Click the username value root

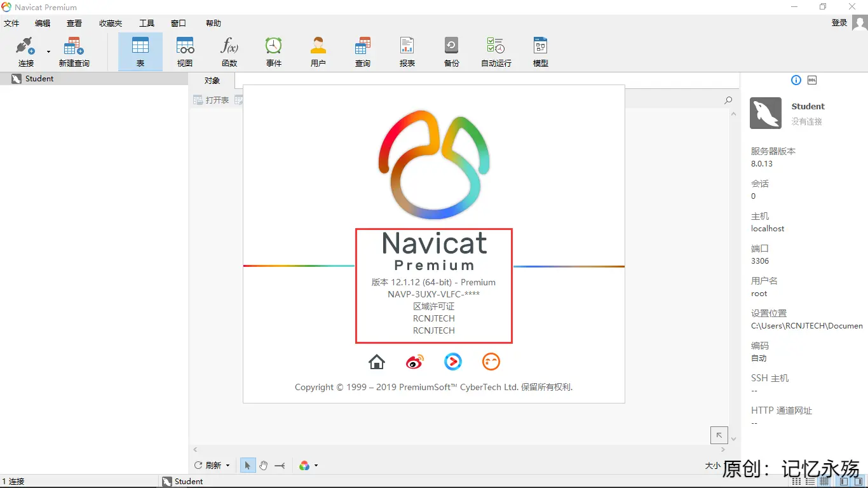pyautogui.click(x=759, y=294)
